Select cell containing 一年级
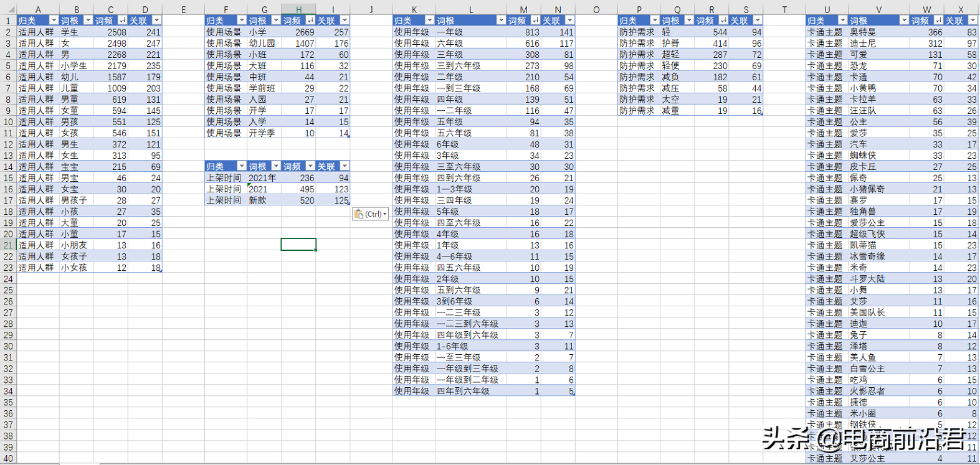This screenshot has width=980, height=465. pos(471,32)
